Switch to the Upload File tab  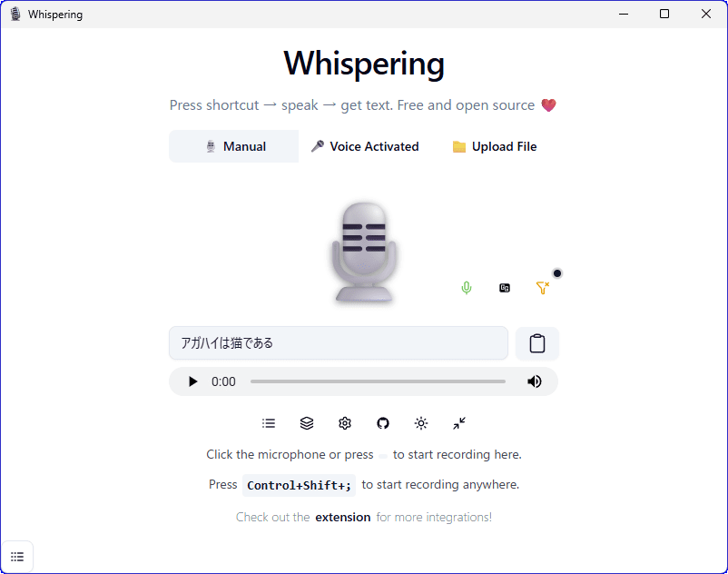click(495, 146)
